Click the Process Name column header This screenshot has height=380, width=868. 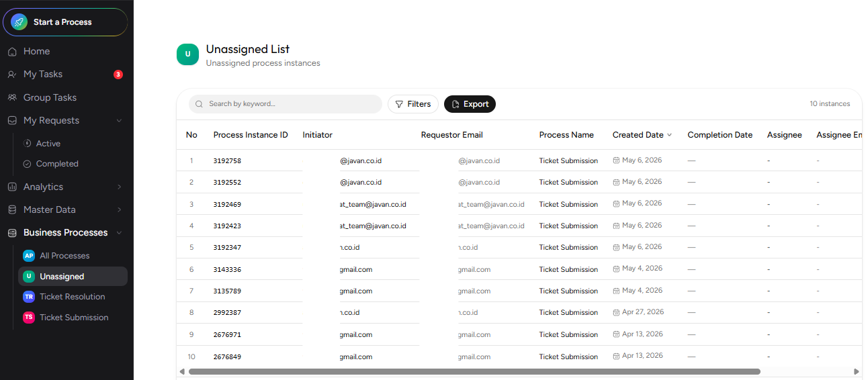(x=566, y=135)
